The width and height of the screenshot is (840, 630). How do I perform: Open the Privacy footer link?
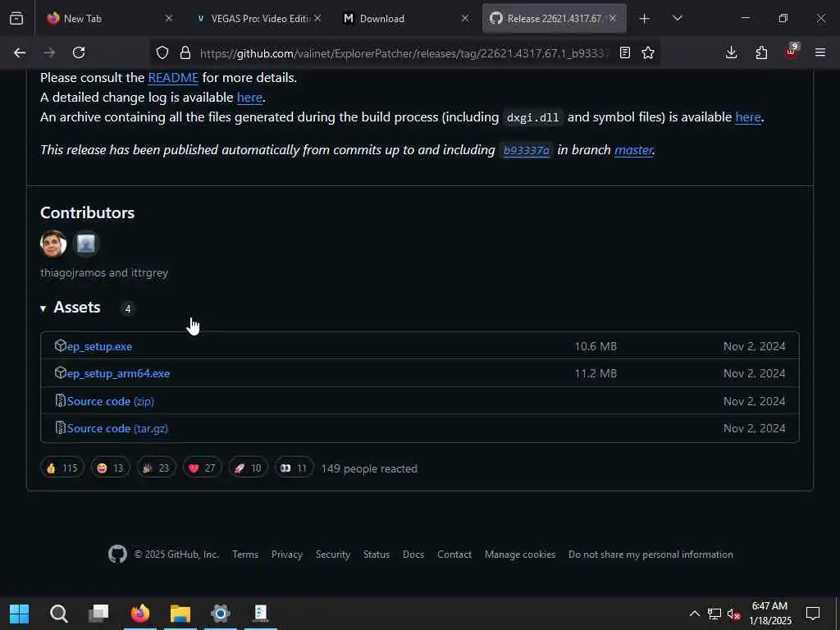(x=286, y=555)
